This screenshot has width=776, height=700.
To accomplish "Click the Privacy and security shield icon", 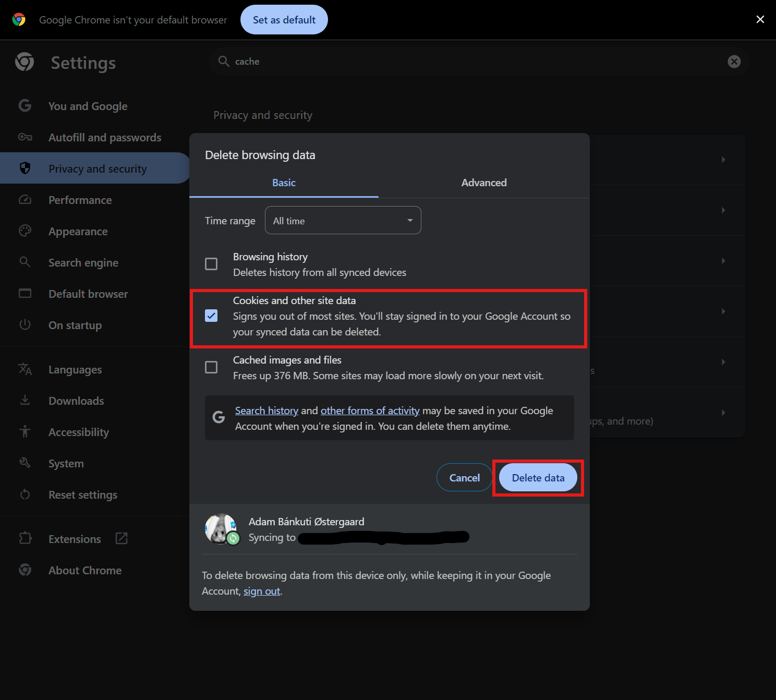I will point(25,168).
